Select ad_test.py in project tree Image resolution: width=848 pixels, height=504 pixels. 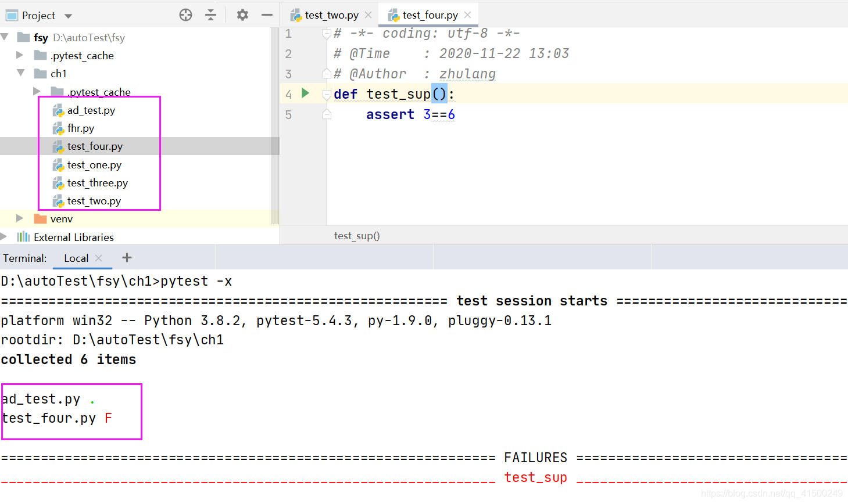91,110
